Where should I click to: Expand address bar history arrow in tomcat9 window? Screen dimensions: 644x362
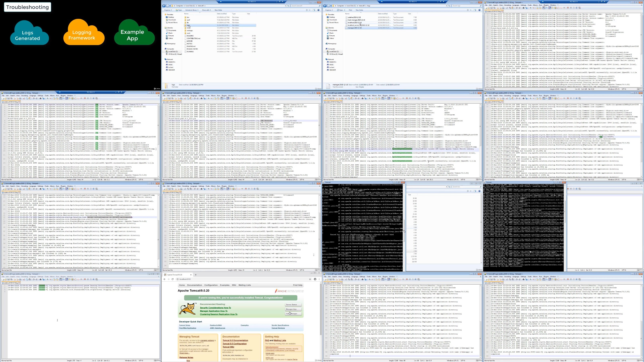coord(286,6)
